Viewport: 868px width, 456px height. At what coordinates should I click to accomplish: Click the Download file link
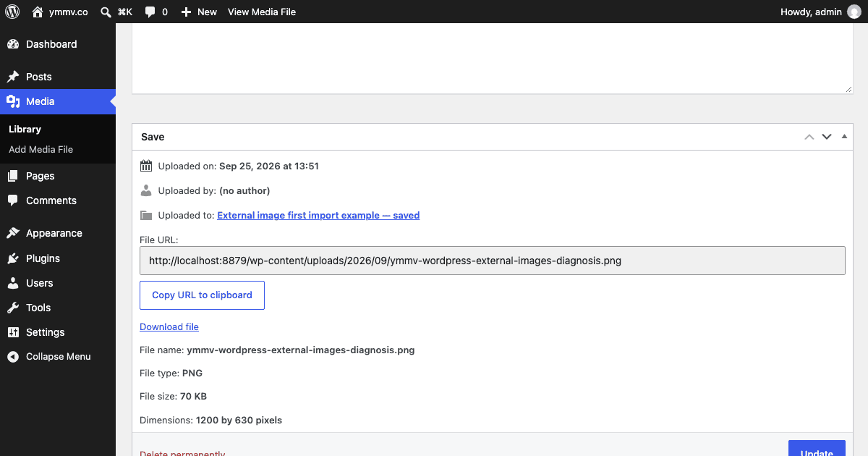pos(169,326)
